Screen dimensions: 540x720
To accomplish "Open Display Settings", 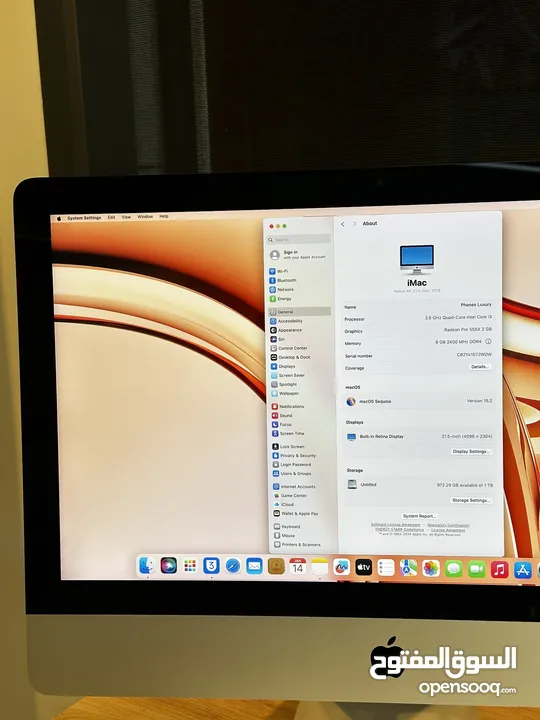I will tap(471, 451).
